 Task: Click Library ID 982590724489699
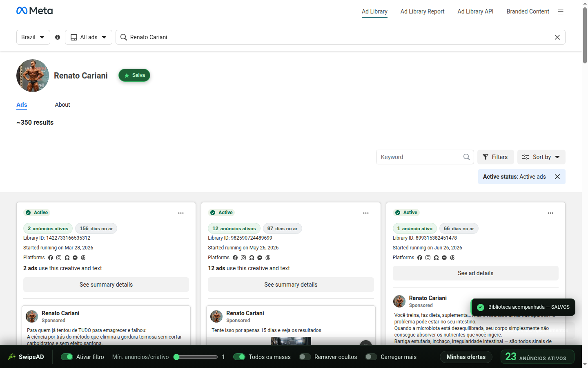(x=240, y=238)
